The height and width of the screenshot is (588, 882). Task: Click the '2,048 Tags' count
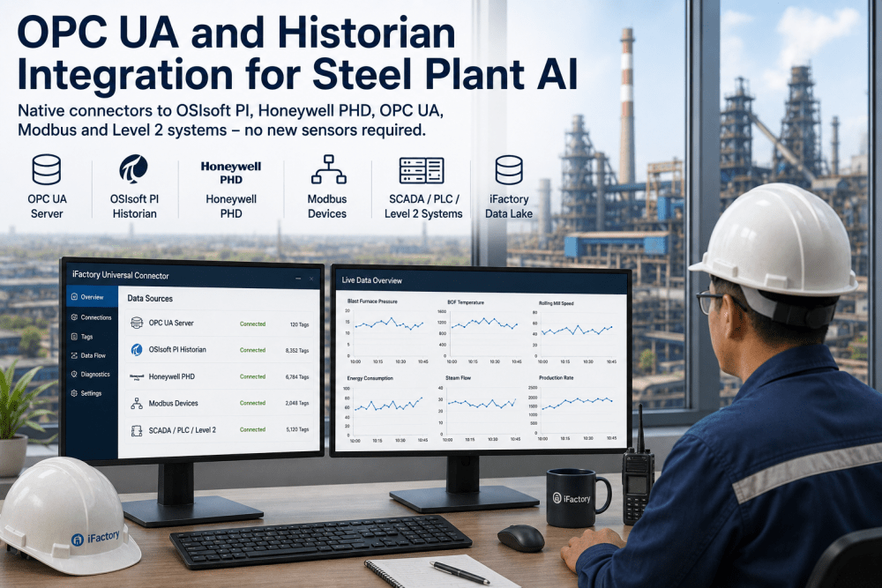point(297,404)
